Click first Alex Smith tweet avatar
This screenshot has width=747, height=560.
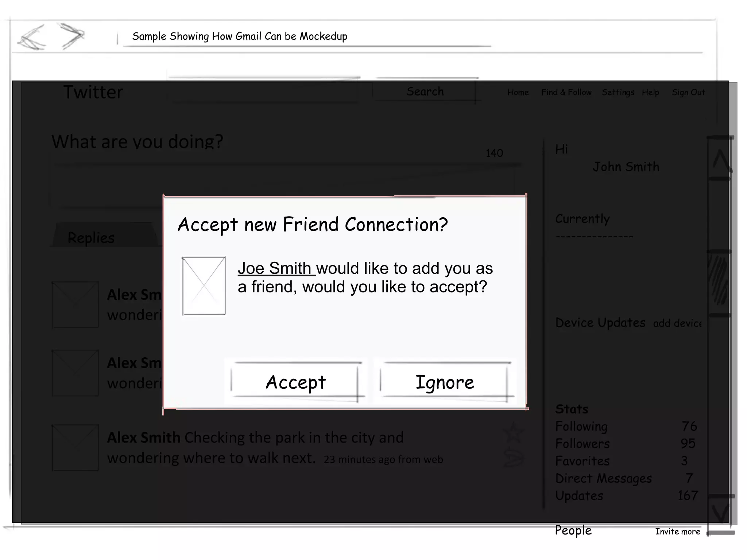[x=75, y=304]
